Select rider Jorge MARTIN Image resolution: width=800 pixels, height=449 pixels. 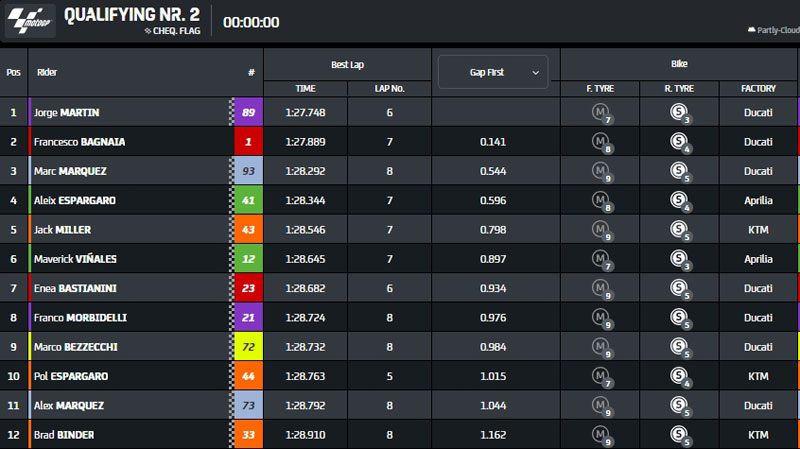tap(66, 113)
